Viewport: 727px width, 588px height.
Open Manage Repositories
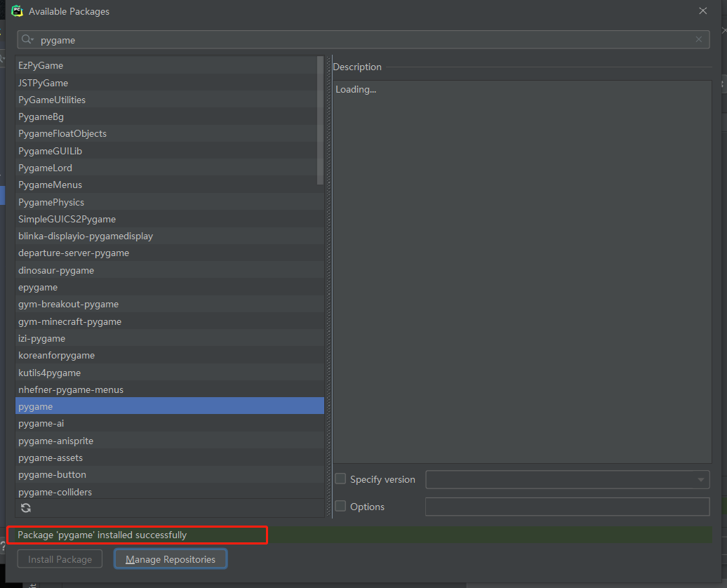[171, 559]
